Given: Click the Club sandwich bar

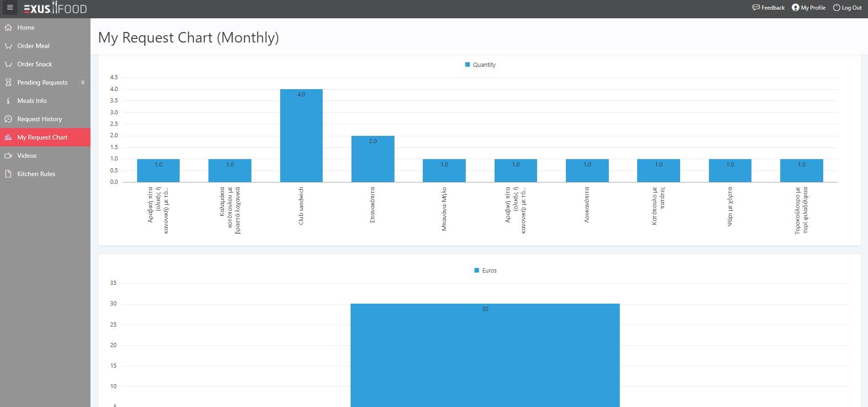Looking at the screenshot, I should click(x=301, y=135).
